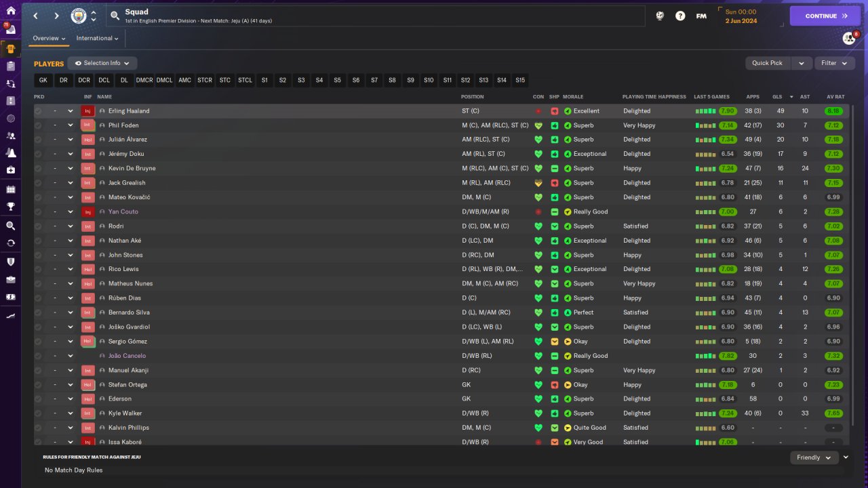The image size is (868, 488).
Task: Toggle the picked circle for Phil Foden
Action: (38, 125)
